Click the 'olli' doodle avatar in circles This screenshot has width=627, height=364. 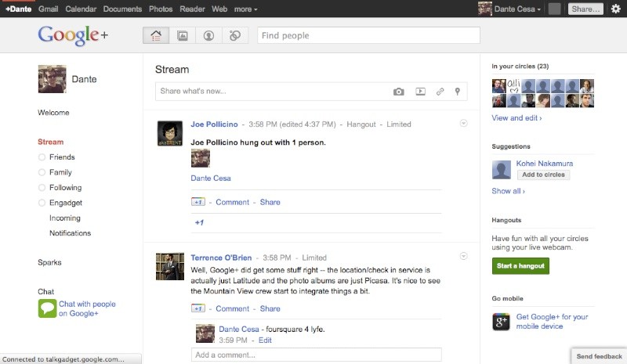point(513,86)
